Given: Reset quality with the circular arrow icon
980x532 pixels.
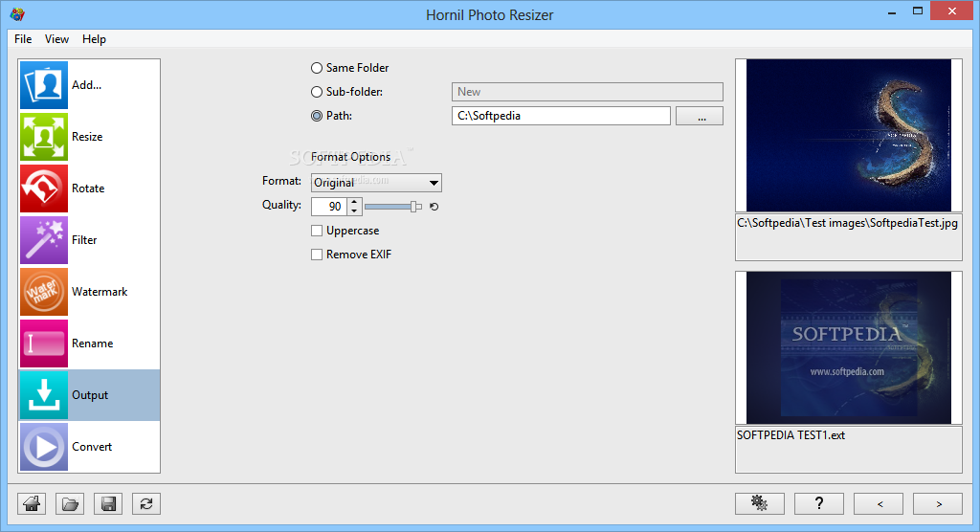Looking at the screenshot, I should pyautogui.click(x=434, y=207).
